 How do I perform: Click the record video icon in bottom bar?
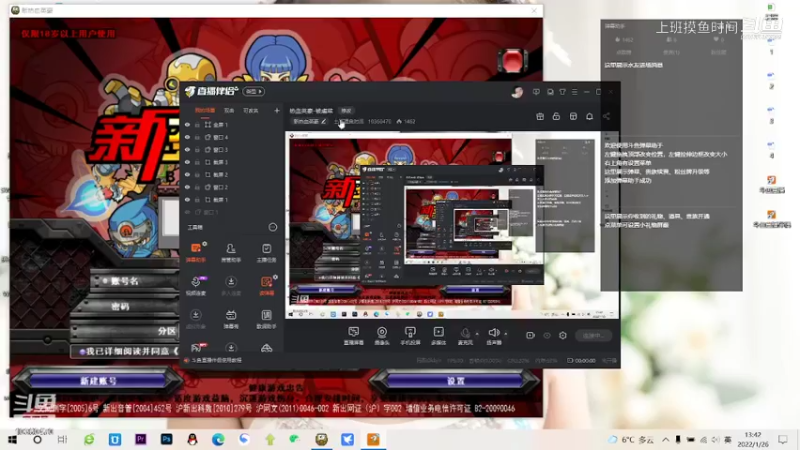pos(531,335)
